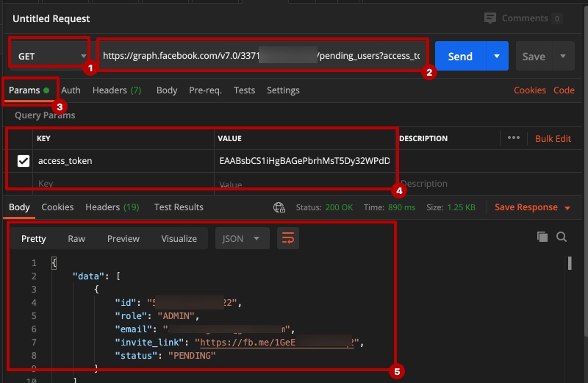588x383 pixels.
Task: Click the EAABsbCS1iHgBAGe token value cell
Action: 304,161
